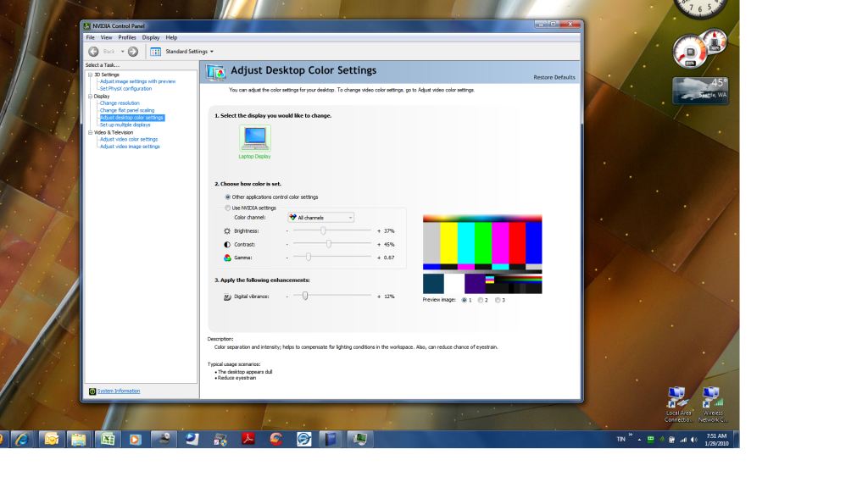Open Change resolution task
868x488 pixels.
click(120, 103)
